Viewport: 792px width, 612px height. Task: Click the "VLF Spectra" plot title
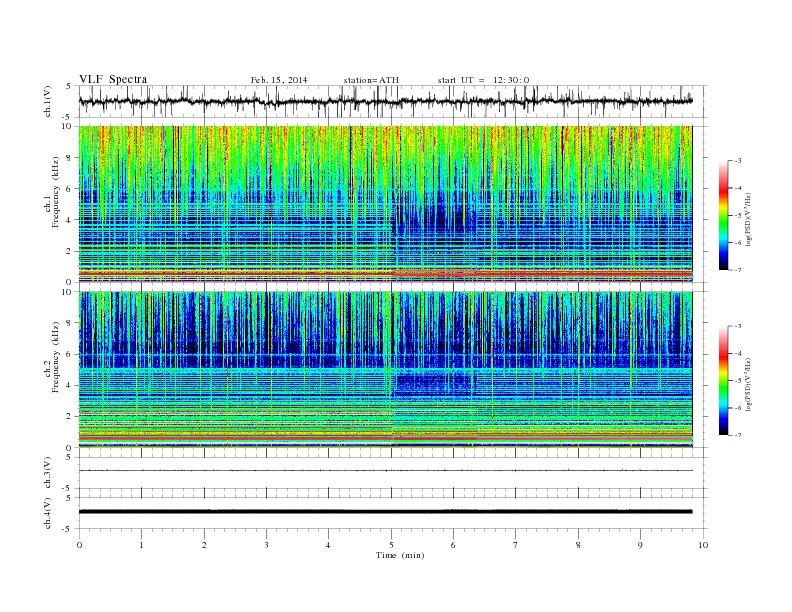click(113, 79)
